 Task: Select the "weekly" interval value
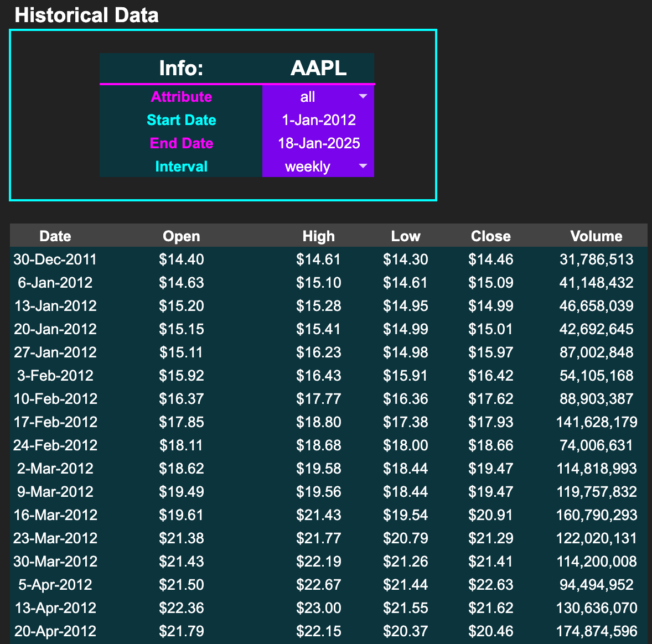pyautogui.click(x=308, y=166)
